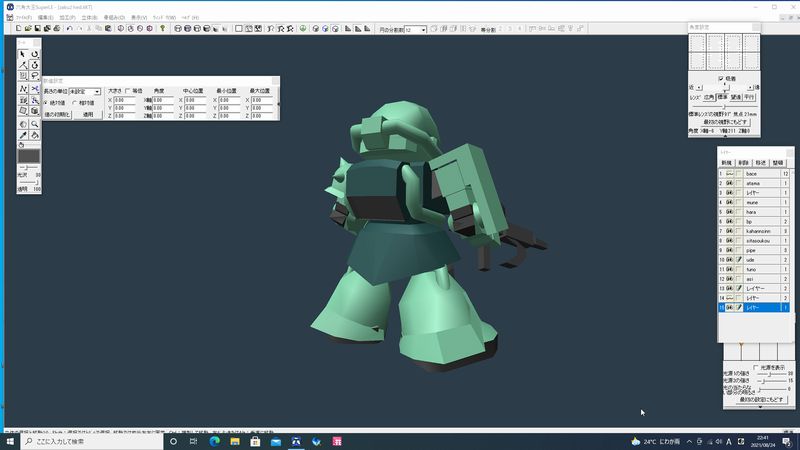Uncheck the 吸着 snap checkbox
The width and height of the screenshot is (800, 450).
(x=721, y=79)
